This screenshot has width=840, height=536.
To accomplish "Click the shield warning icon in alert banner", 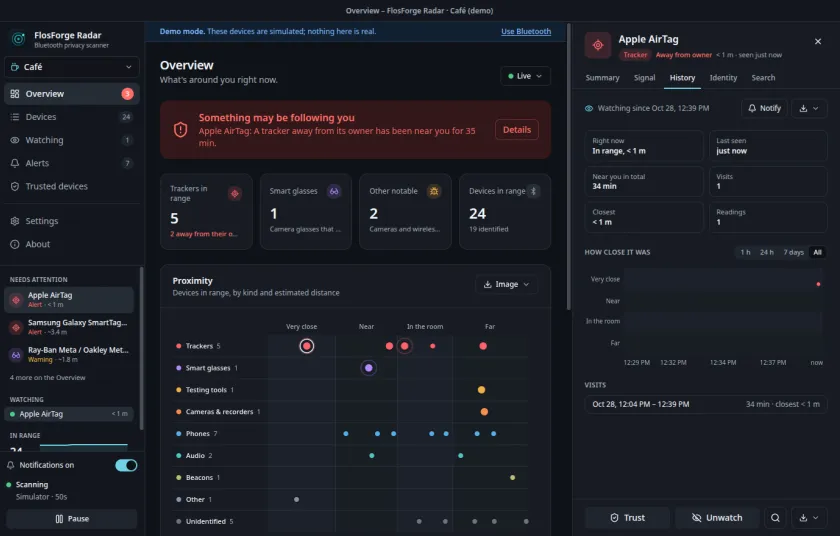I will 181,130.
